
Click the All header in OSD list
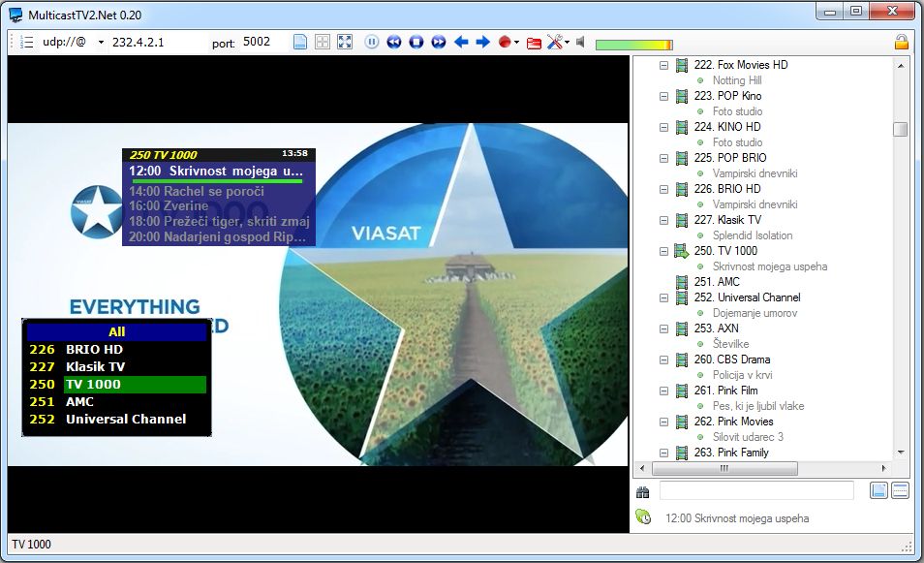click(x=117, y=332)
